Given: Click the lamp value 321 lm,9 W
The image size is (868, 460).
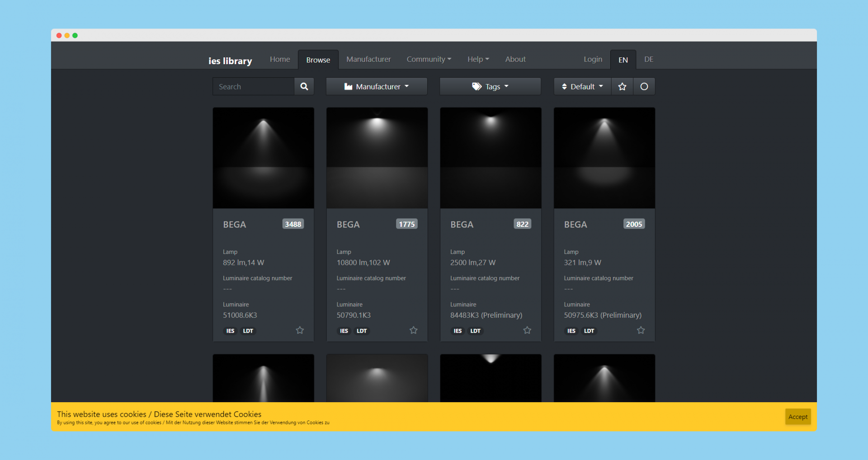Looking at the screenshot, I should [582, 263].
